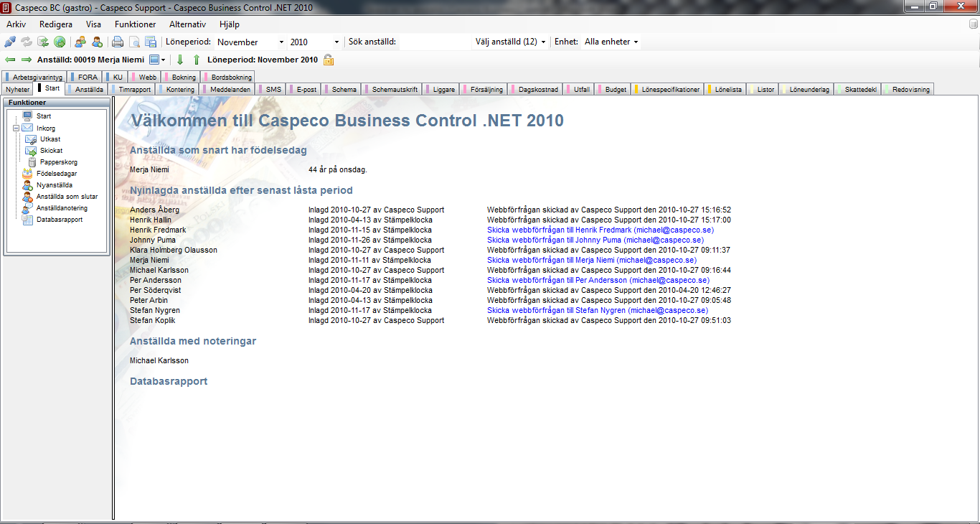This screenshot has width=980, height=524.
Task: Select the Start monitor icon in Funktioner tree
Action: tap(27, 116)
